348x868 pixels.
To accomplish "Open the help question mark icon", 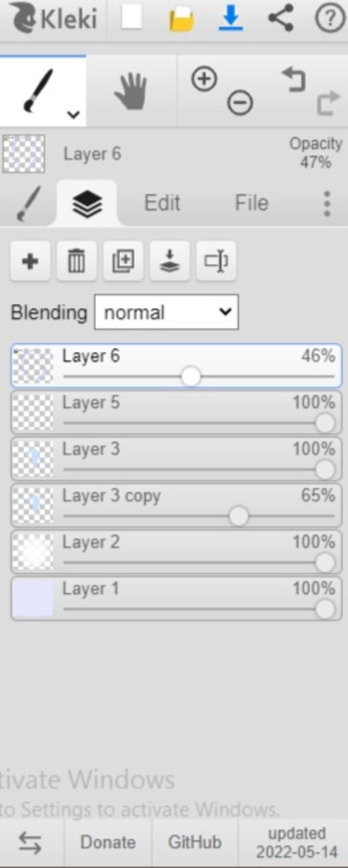I will click(330, 18).
